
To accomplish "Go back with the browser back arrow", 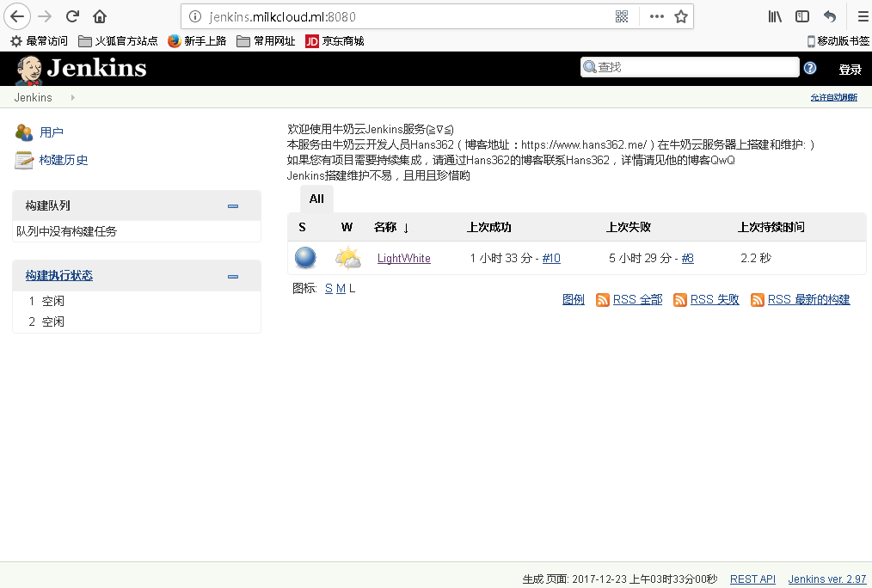I will click(17, 16).
